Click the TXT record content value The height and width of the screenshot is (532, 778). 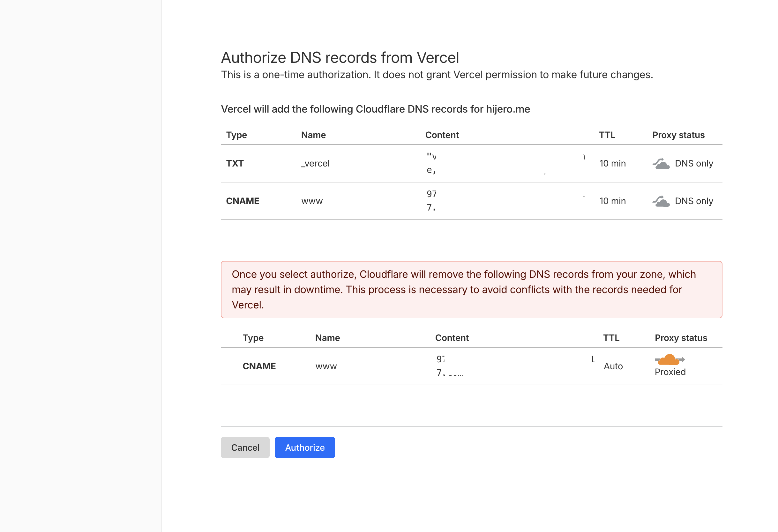505,163
